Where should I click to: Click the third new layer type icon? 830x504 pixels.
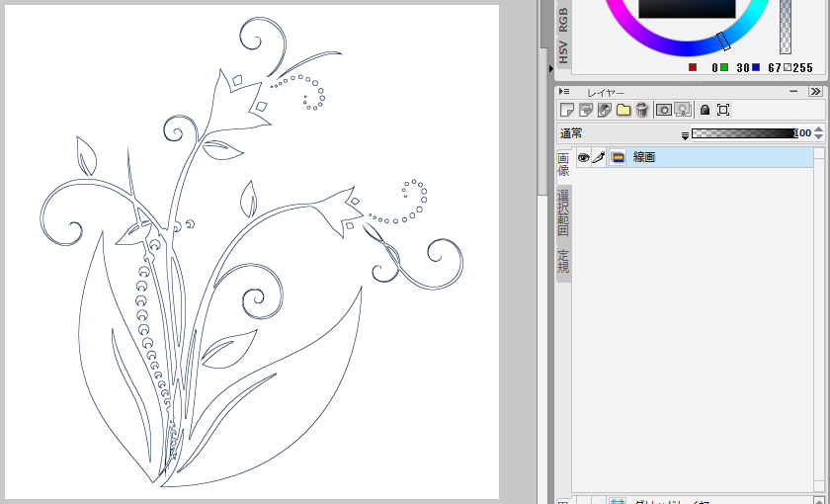tap(604, 110)
